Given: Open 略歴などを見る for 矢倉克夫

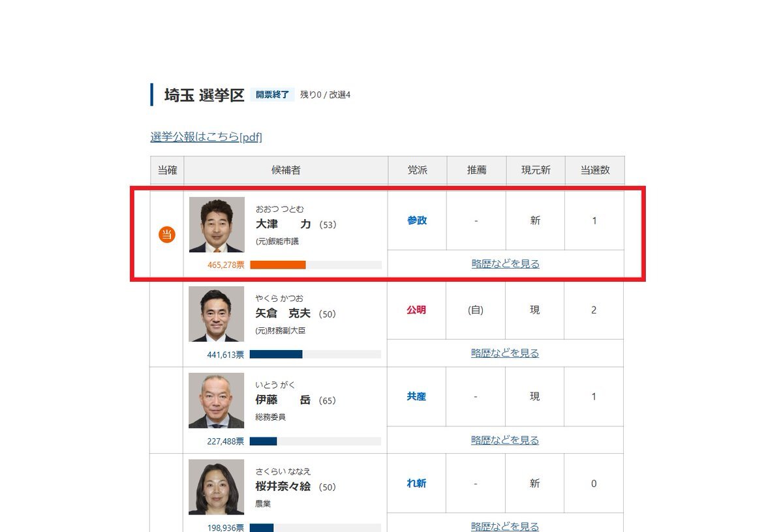Looking at the screenshot, I should [x=505, y=353].
